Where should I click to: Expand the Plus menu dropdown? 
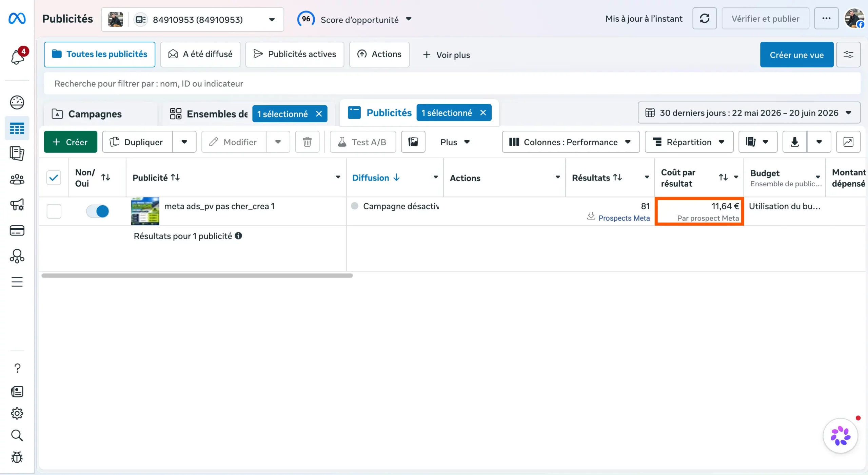coord(455,142)
